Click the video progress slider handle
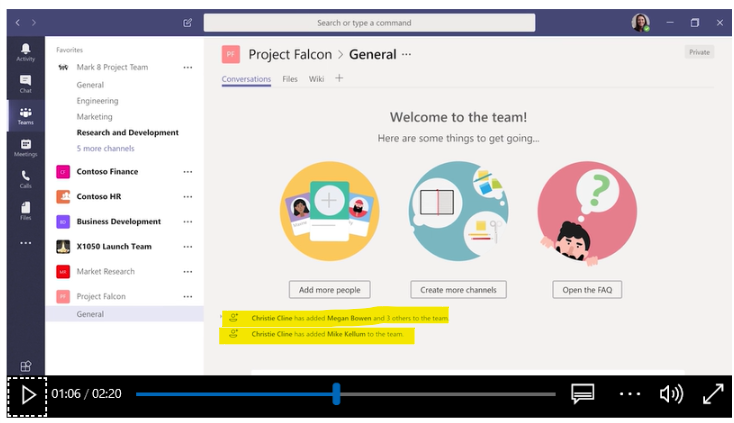734x423 pixels. coord(336,394)
